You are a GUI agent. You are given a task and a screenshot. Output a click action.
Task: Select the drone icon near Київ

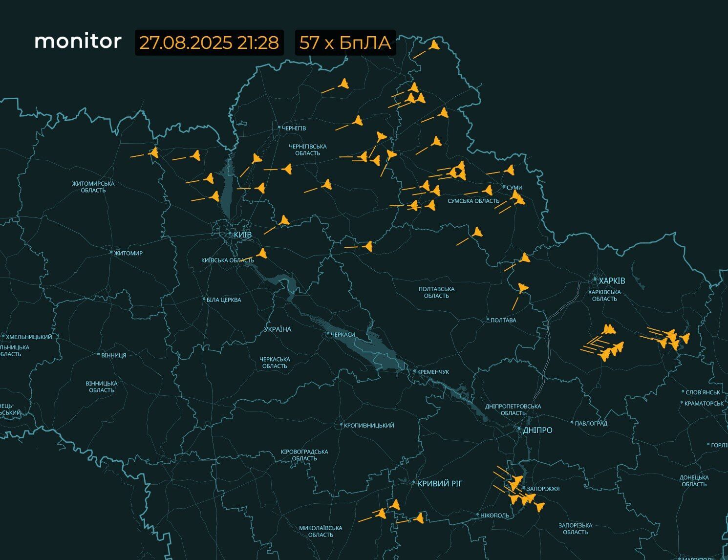tap(263, 253)
